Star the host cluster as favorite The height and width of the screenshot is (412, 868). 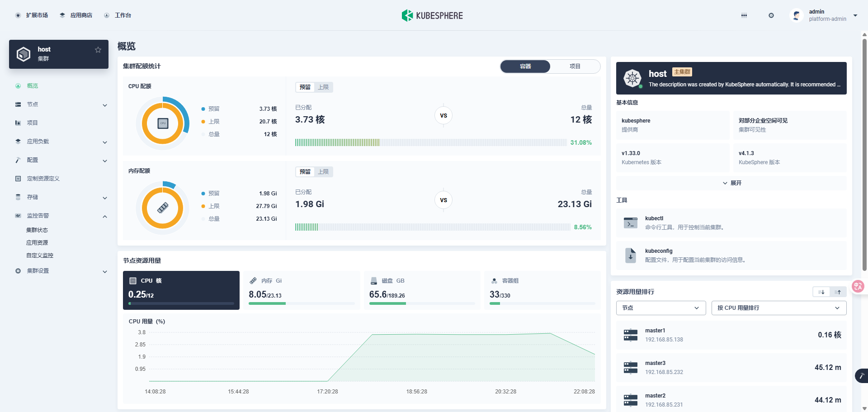[98, 50]
